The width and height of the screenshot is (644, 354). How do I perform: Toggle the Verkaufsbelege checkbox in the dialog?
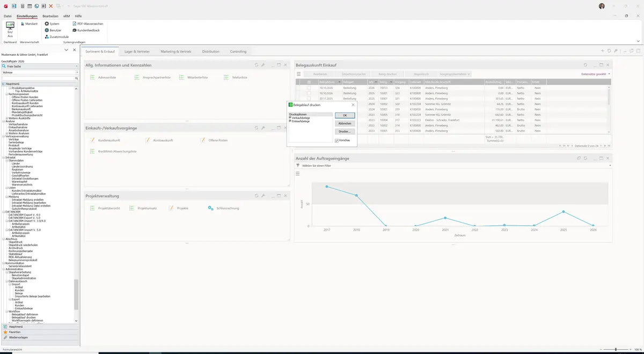[290, 117]
